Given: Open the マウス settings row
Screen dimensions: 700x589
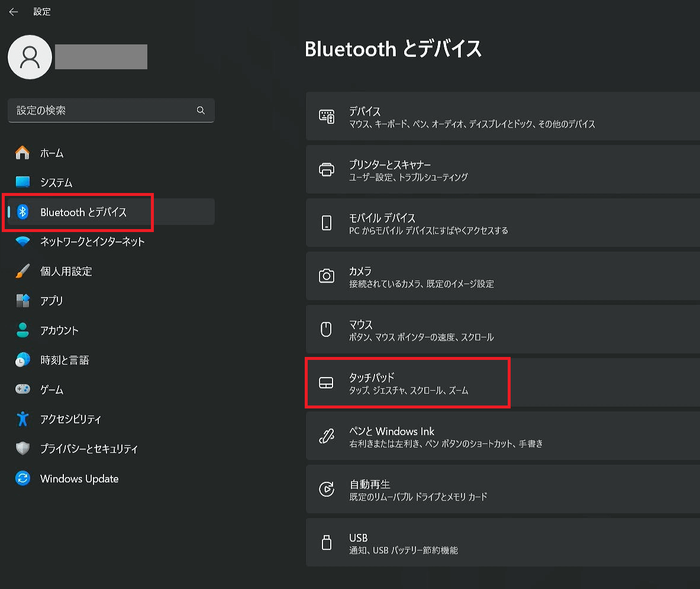Looking at the screenshot, I should click(502, 330).
